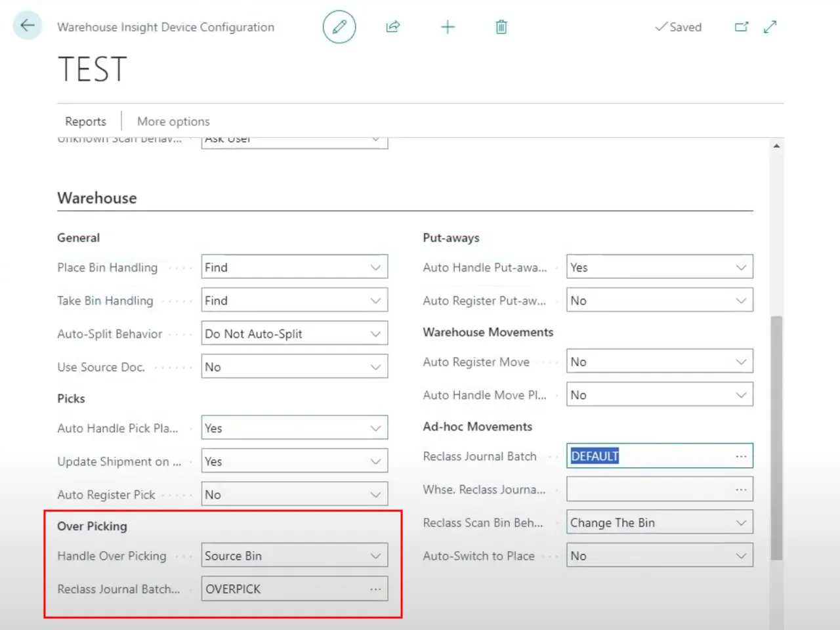Open lookup for Whse. Reclass Journal field
The height and width of the screenshot is (630, 840).
click(741, 490)
